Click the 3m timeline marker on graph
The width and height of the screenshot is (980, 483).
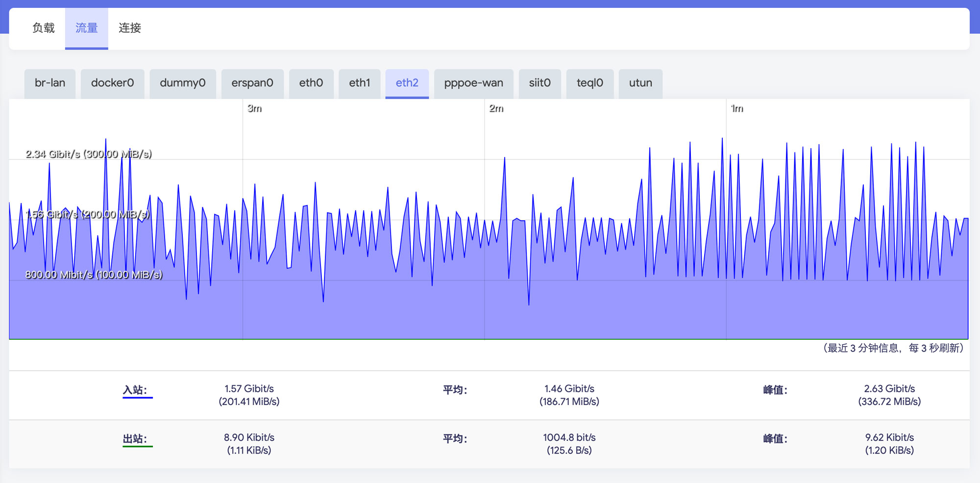click(x=254, y=108)
